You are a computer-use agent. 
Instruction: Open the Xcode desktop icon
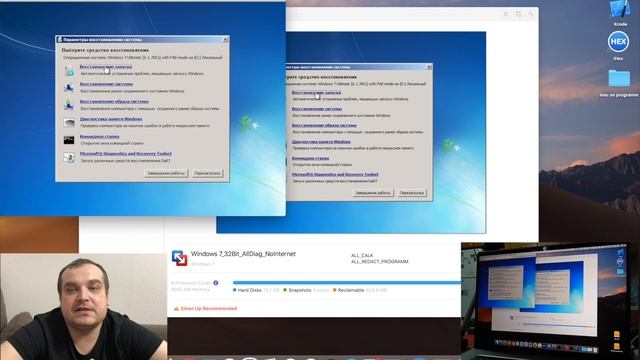[x=620, y=9]
